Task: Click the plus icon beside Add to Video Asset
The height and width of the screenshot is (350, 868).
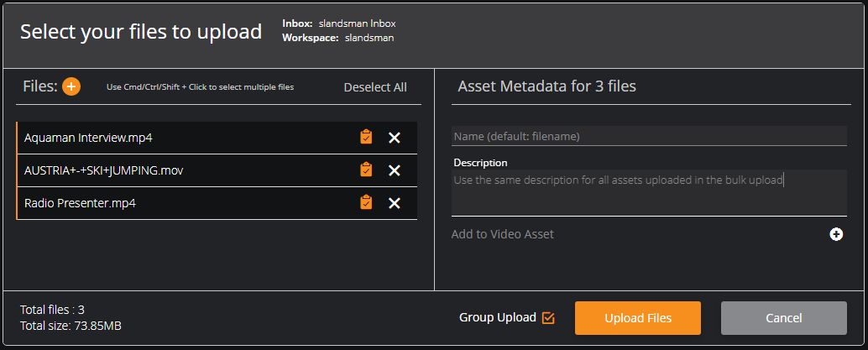Action: click(x=836, y=234)
